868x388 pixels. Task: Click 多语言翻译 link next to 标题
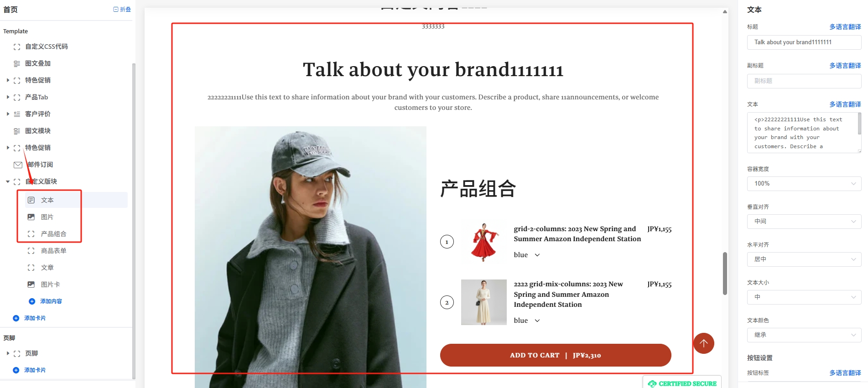(845, 27)
